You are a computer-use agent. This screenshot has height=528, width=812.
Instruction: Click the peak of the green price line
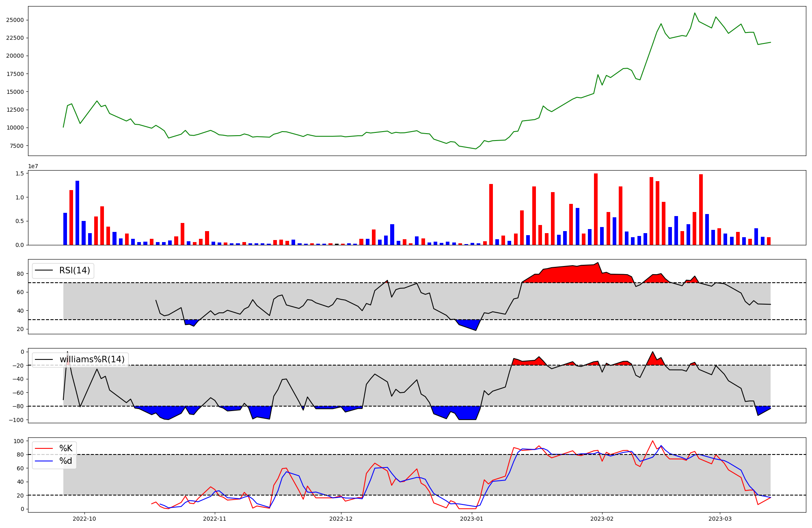click(x=694, y=13)
